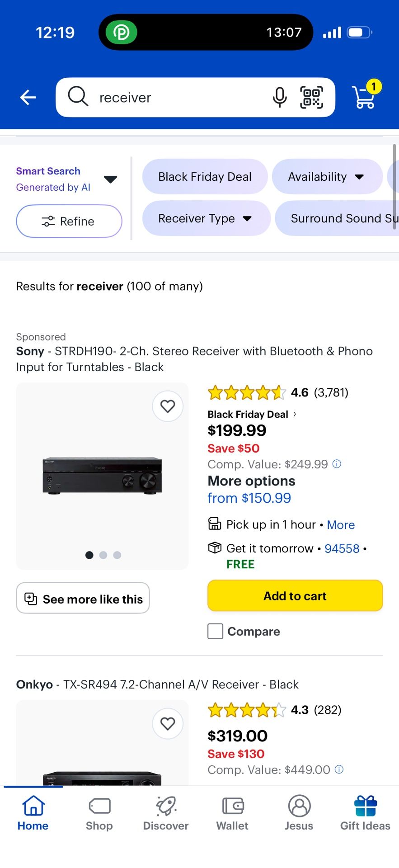This screenshot has height=868, width=399.
Task: Favorite the Onkyo TX-SR494 receiver
Action: pos(167,724)
